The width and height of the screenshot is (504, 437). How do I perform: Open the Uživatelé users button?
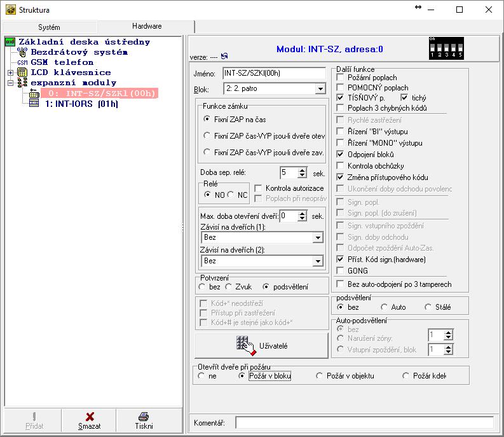click(x=262, y=346)
